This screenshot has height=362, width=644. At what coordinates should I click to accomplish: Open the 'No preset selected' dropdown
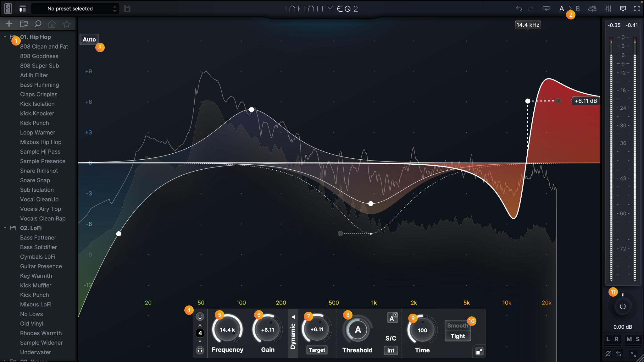(x=75, y=8)
